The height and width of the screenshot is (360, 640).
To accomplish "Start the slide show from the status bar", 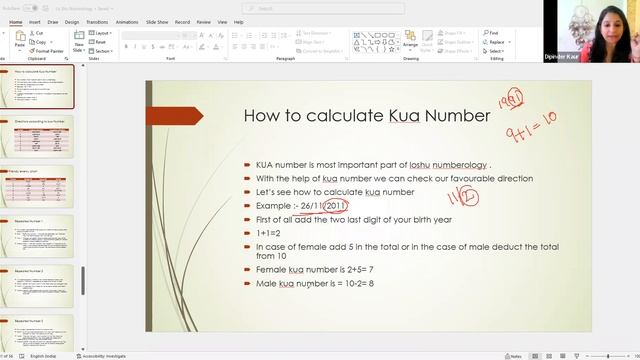I will (x=576, y=356).
